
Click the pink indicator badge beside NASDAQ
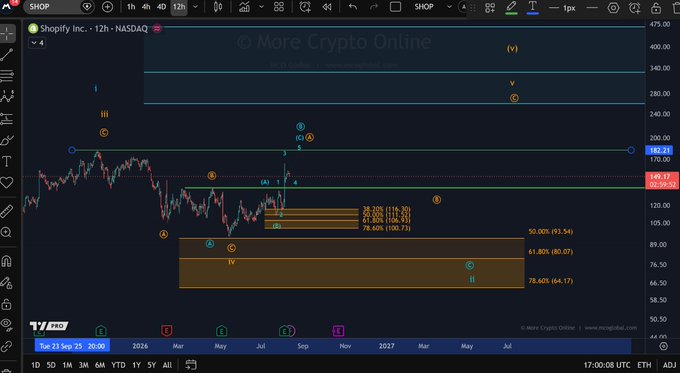[157, 29]
